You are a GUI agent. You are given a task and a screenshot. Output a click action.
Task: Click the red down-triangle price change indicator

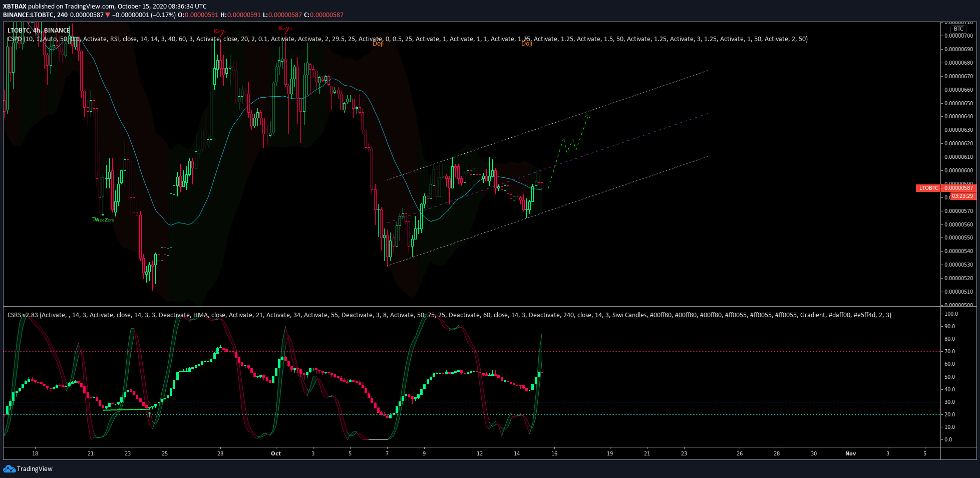[x=108, y=15]
